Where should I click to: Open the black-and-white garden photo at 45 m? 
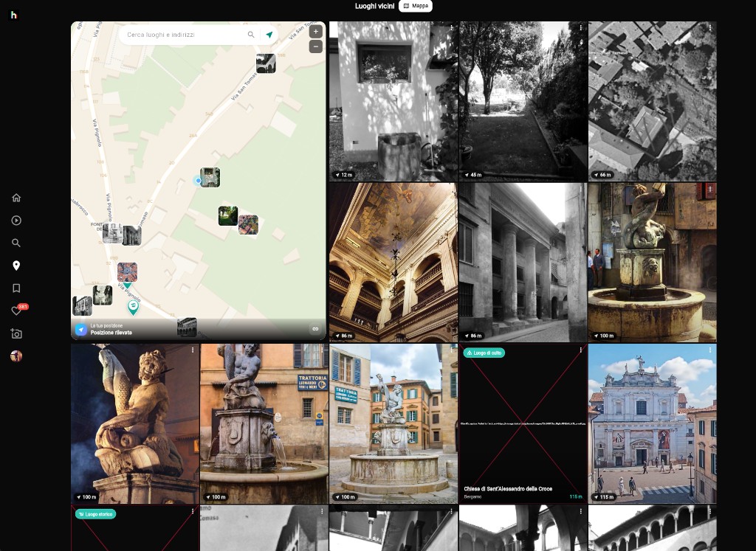point(523,101)
